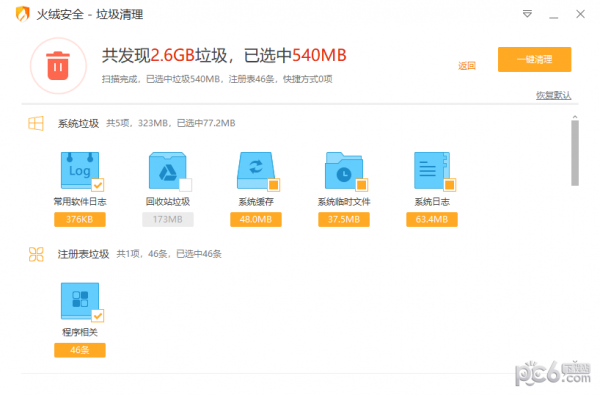Click the 回收站垃圾 recycle bin icon
Image resolution: width=600 pixels, height=395 pixels.
coord(168,170)
